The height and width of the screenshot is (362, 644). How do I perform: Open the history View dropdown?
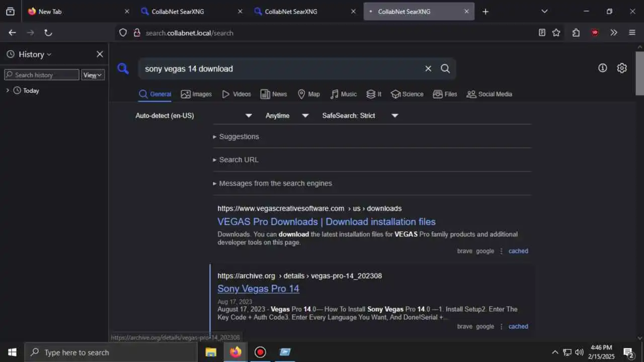click(93, 75)
